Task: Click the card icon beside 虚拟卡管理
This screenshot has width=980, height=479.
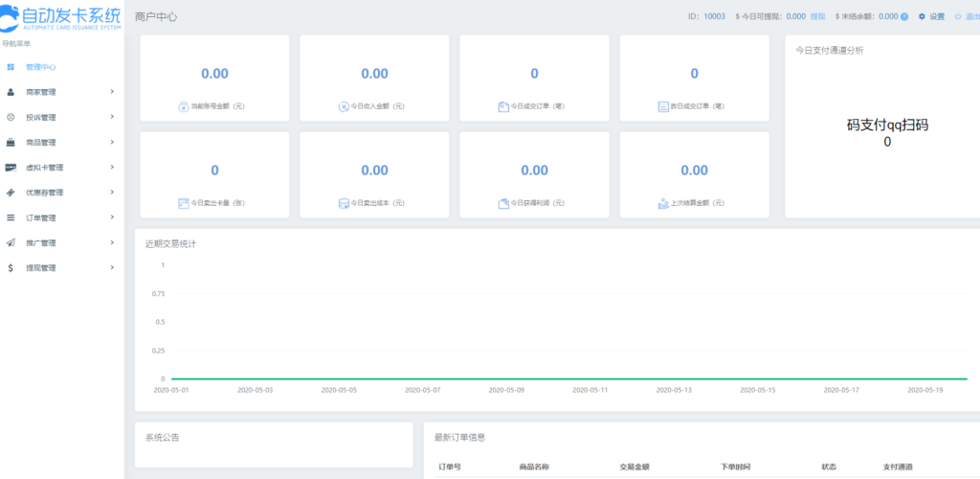Action: (x=11, y=168)
